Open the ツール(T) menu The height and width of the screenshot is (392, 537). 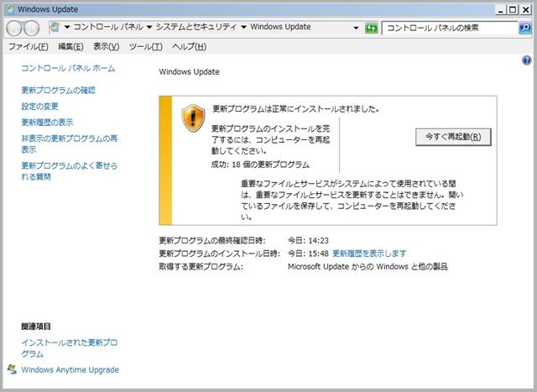[x=146, y=47]
